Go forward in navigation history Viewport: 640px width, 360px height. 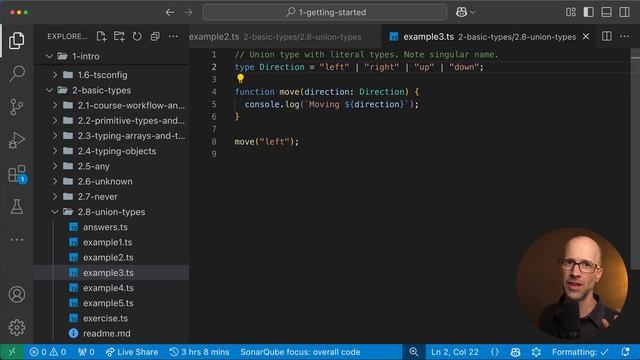pos(188,12)
